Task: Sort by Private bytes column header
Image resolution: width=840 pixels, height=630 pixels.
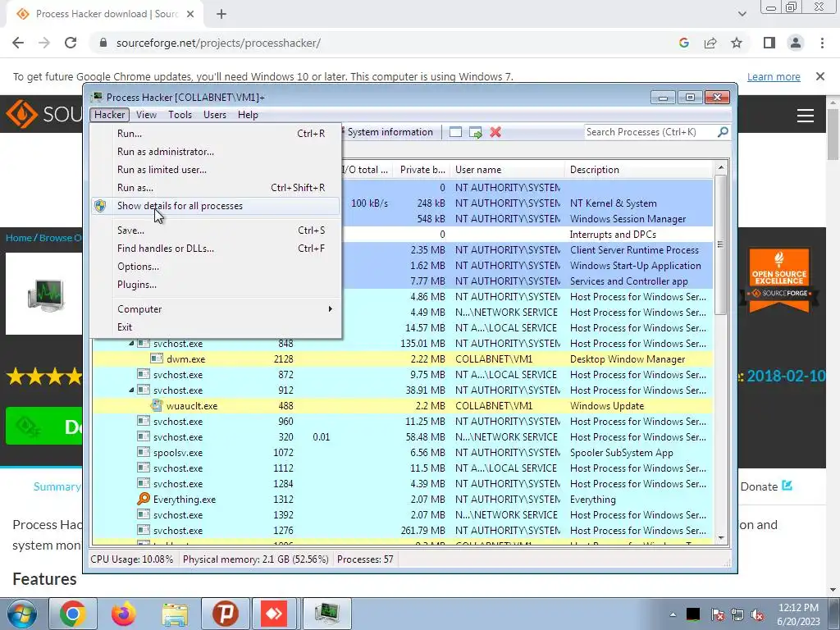Action: click(422, 170)
